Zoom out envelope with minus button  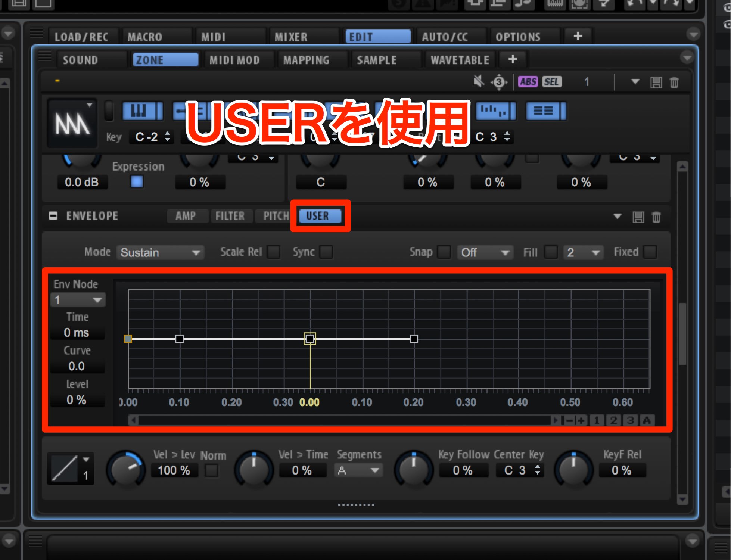pyautogui.click(x=569, y=420)
